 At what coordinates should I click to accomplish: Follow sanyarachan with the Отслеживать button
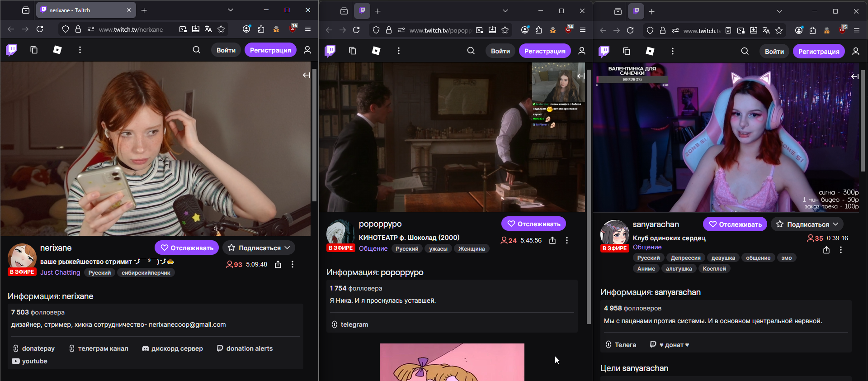735,224
